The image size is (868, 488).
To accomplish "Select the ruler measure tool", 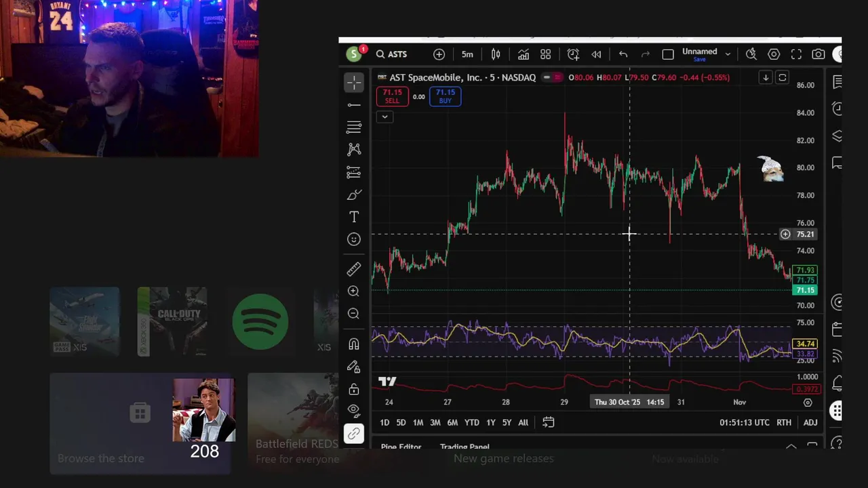I will click(x=354, y=269).
